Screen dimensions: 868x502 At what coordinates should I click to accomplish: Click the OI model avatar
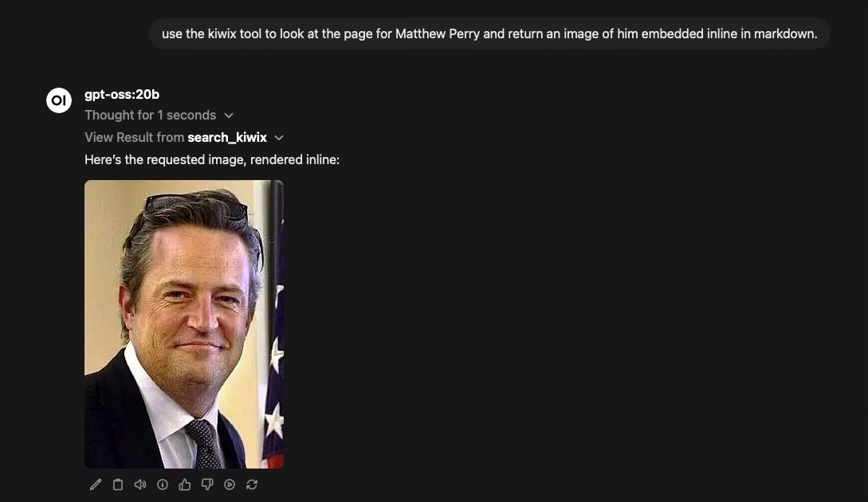click(x=59, y=100)
